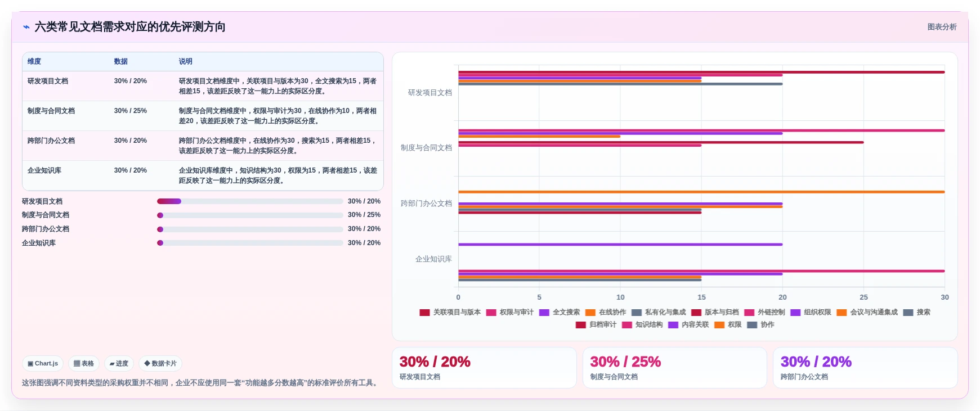980x411 pixels.
Task: Click the 数据卡片 tag chip
Action: [x=160, y=364]
